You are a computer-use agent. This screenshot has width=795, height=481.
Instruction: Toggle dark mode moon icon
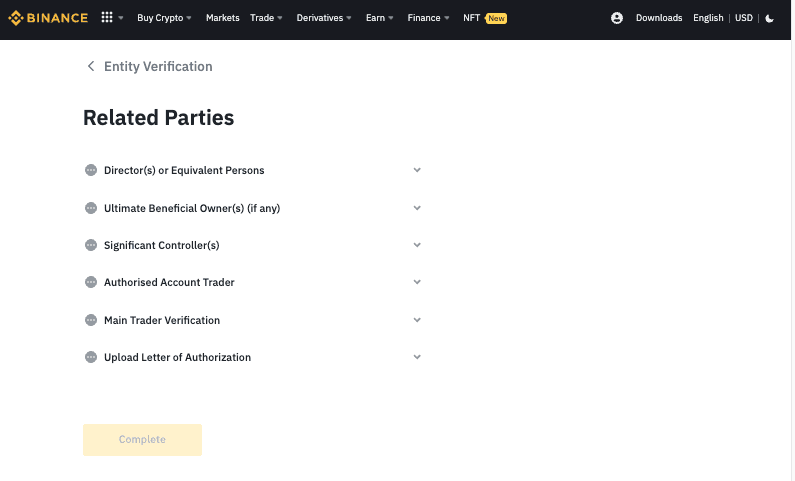769,18
